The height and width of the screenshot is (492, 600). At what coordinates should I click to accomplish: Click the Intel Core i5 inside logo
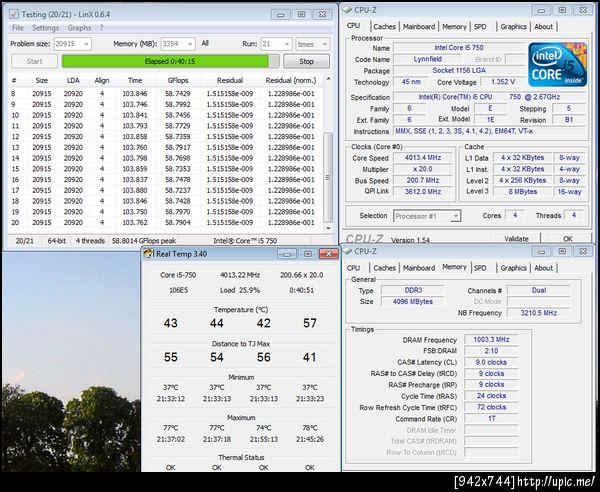click(x=558, y=64)
